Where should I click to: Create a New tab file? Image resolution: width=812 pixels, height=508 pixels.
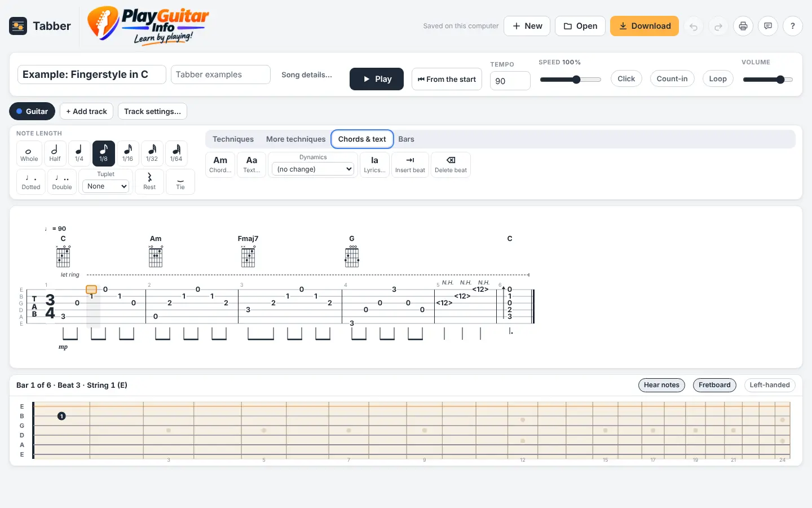pyautogui.click(x=527, y=26)
